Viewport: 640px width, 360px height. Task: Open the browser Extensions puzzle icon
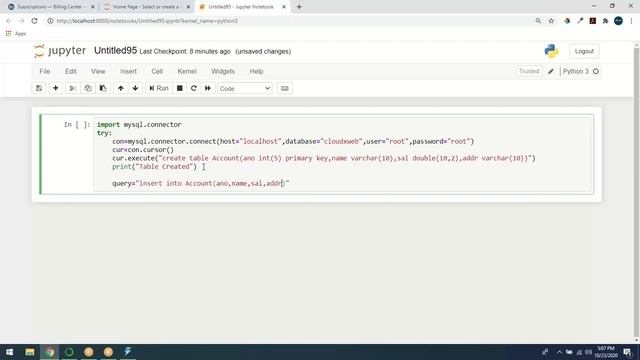[606, 21]
